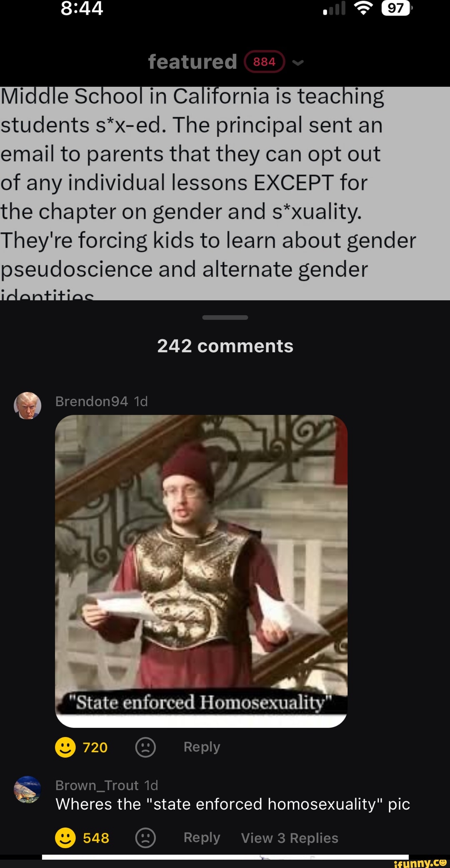
Task: Select the 242 comments header
Action: coord(225,346)
